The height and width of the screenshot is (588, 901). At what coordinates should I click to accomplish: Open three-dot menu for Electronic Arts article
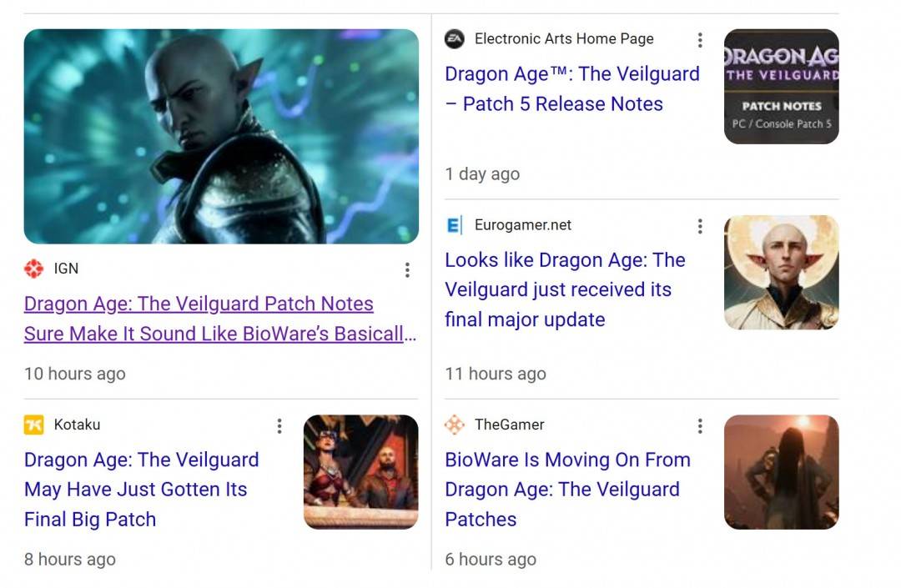700,40
